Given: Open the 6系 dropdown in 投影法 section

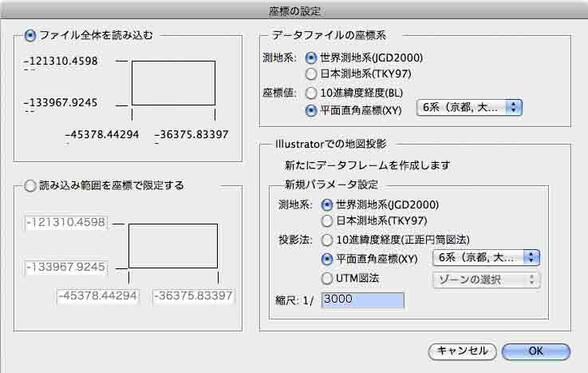Looking at the screenshot, I should tap(487, 258).
